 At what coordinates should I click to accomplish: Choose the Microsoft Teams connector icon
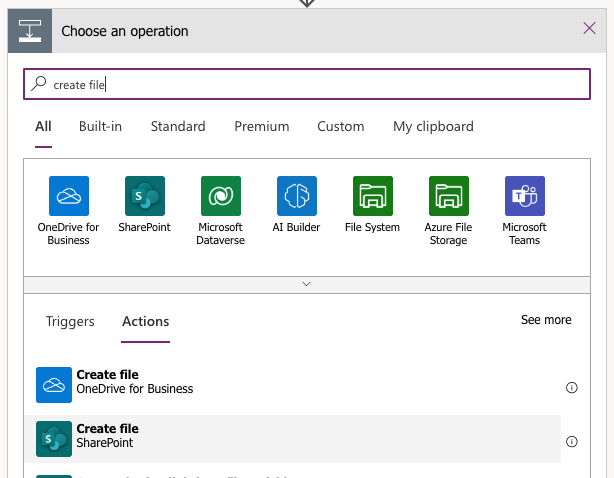(x=524, y=196)
